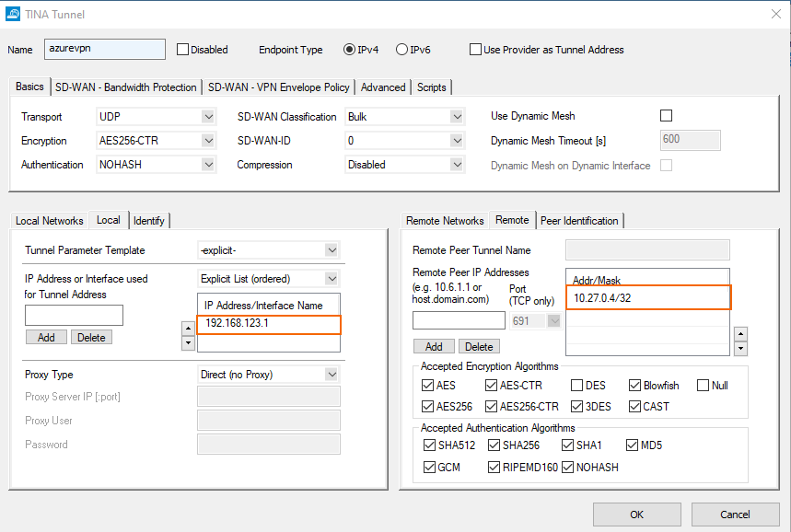Image resolution: width=791 pixels, height=532 pixels.
Task: Select 10.27.0.4/32 in Addr/Mask list
Action: coord(648,297)
